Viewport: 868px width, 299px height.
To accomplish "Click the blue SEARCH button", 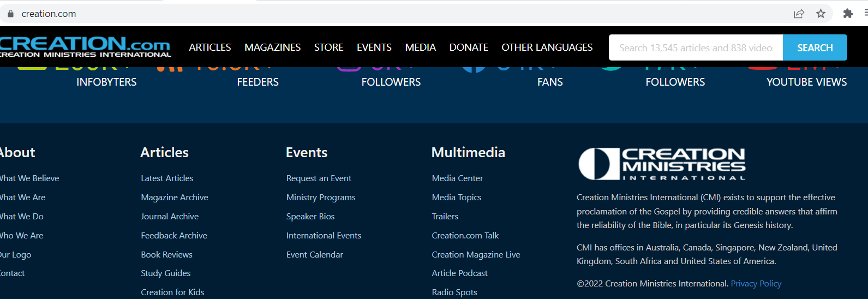I will coord(815,47).
